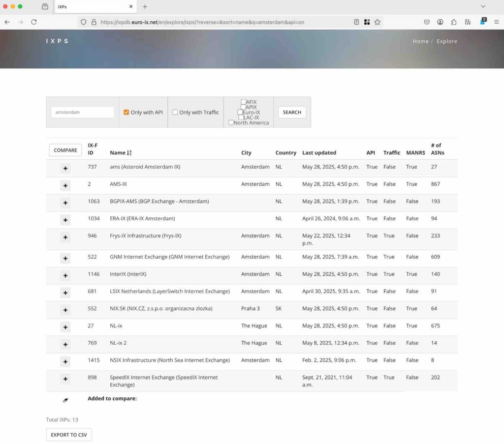This screenshot has height=444, width=504.
Task: Click the Last updated column header
Action: pos(319,153)
